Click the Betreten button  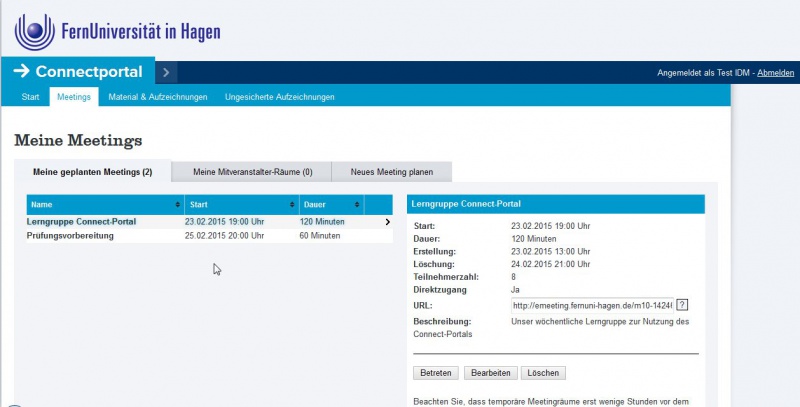(x=436, y=373)
